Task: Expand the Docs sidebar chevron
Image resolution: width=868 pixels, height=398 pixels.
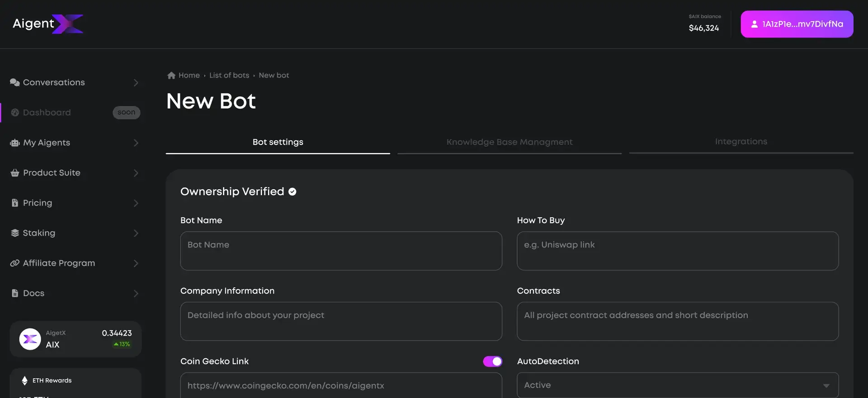Action: (136, 294)
